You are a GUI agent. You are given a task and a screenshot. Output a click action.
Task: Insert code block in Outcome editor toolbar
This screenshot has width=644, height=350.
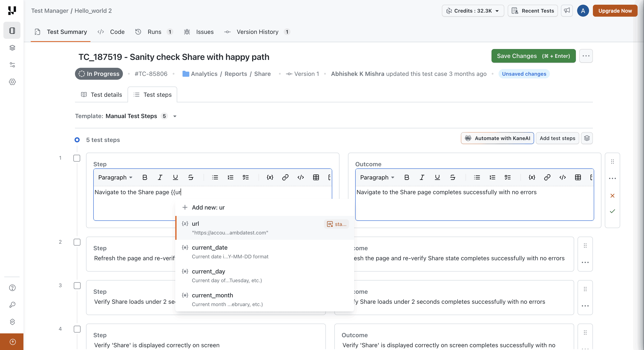pos(562,177)
